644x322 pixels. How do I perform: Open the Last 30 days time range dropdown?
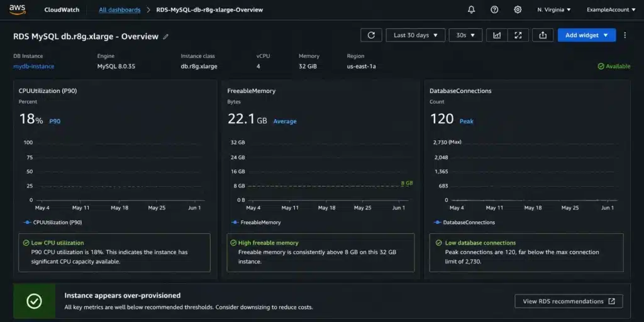click(416, 35)
